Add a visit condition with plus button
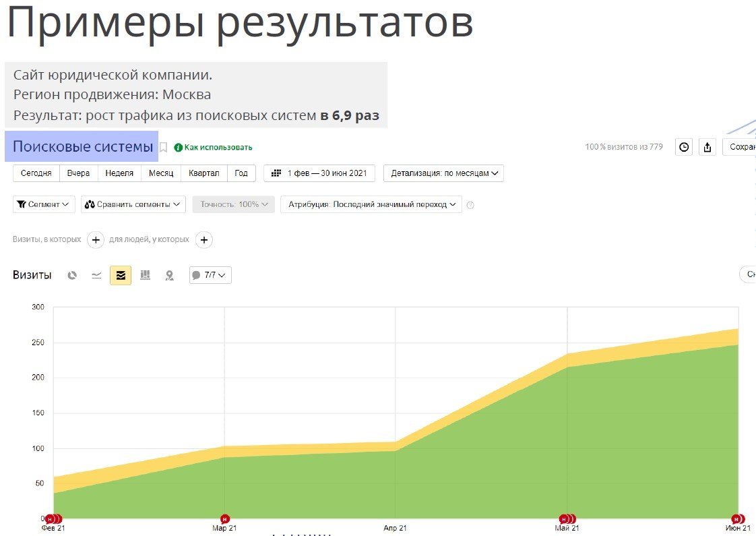756x536 pixels. [96, 240]
